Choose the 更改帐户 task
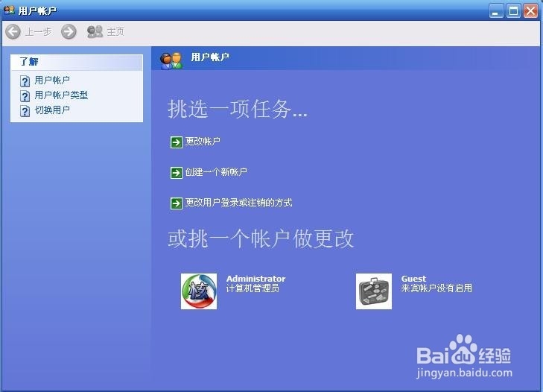The width and height of the screenshot is (543, 392). point(203,141)
